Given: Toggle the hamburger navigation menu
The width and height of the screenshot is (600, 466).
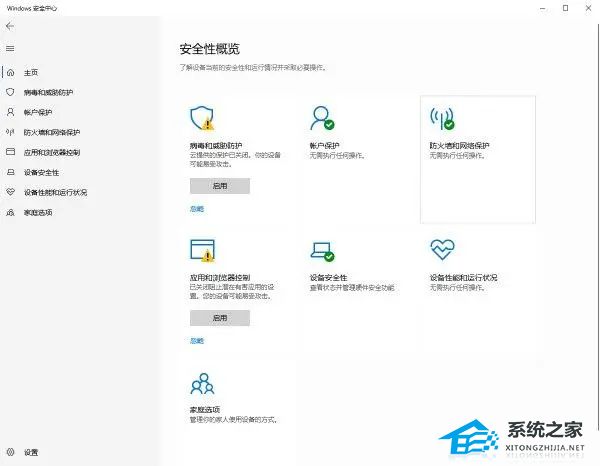Looking at the screenshot, I should [x=10, y=49].
